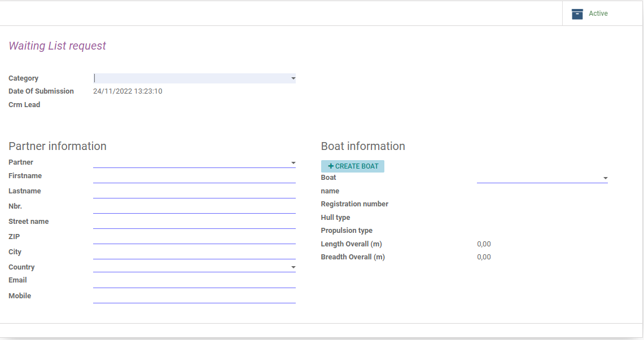Click the Category field label

click(x=23, y=78)
